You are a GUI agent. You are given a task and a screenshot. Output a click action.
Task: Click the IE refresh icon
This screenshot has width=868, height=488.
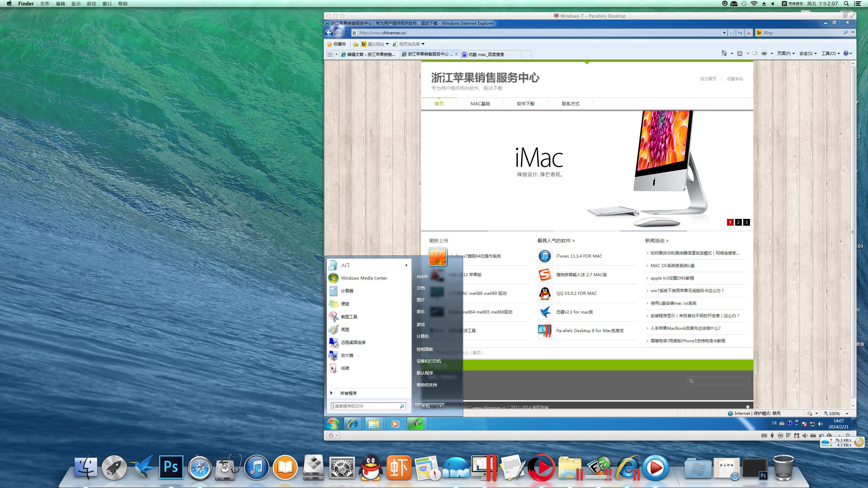click(740, 33)
